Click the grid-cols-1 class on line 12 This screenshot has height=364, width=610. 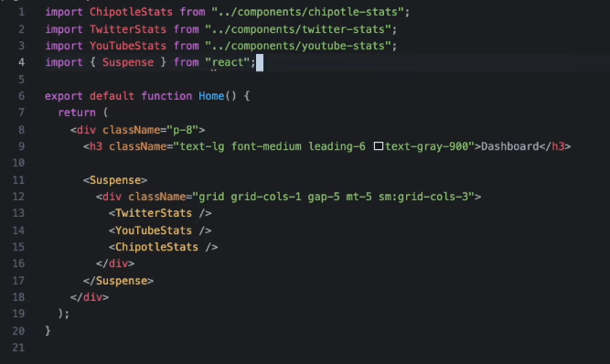(266, 197)
